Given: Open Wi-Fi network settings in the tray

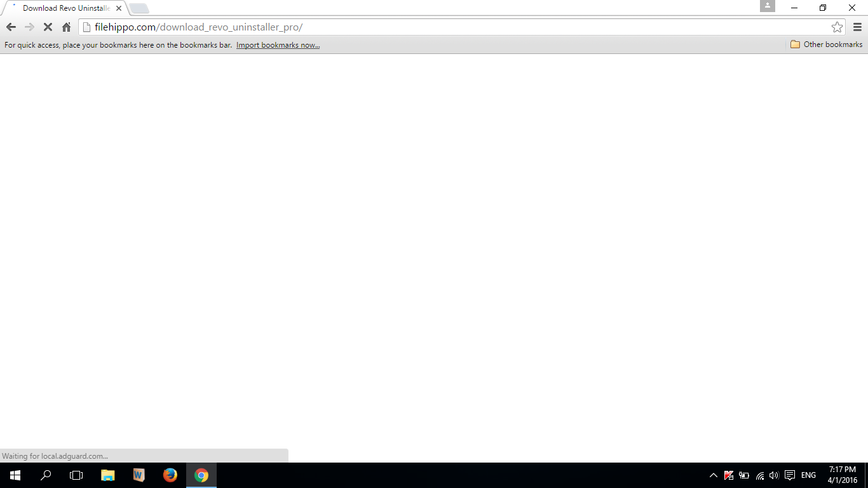Looking at the screenshot, I should coord(759,475).
